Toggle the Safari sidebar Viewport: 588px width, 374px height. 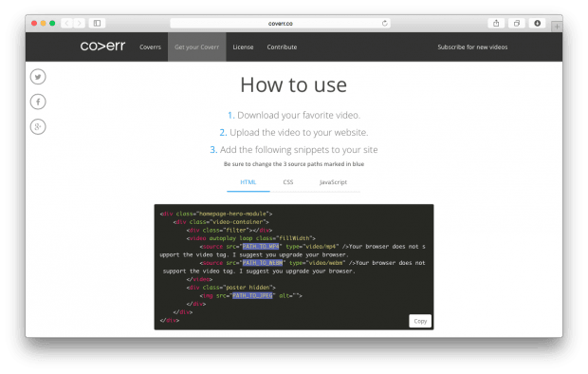tap(97, 24)
